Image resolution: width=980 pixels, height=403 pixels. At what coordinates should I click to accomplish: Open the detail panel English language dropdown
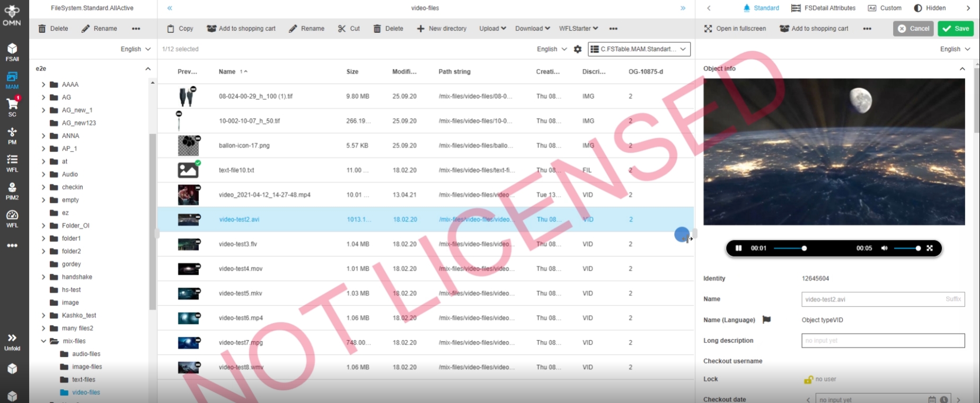955,49
